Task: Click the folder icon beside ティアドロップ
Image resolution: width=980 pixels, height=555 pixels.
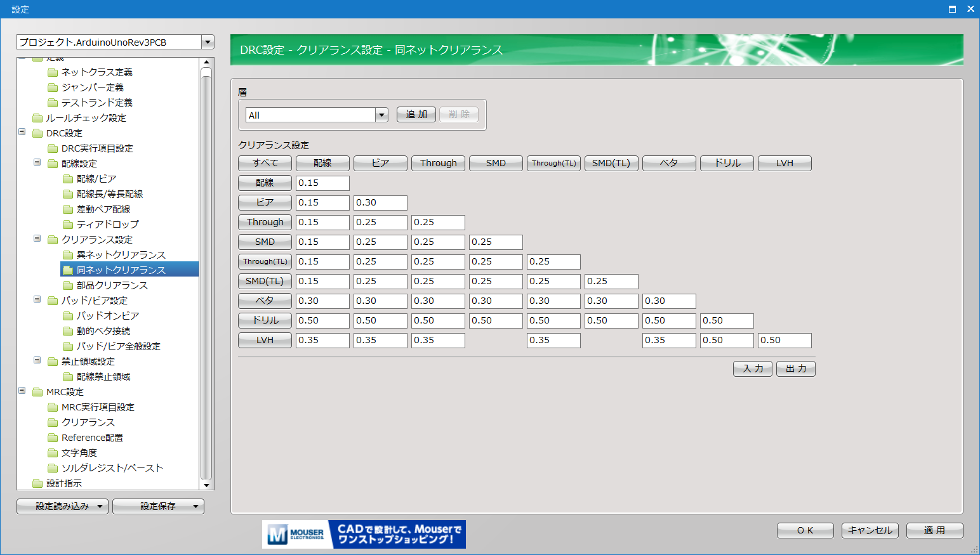Action: (x=68, y=225)
